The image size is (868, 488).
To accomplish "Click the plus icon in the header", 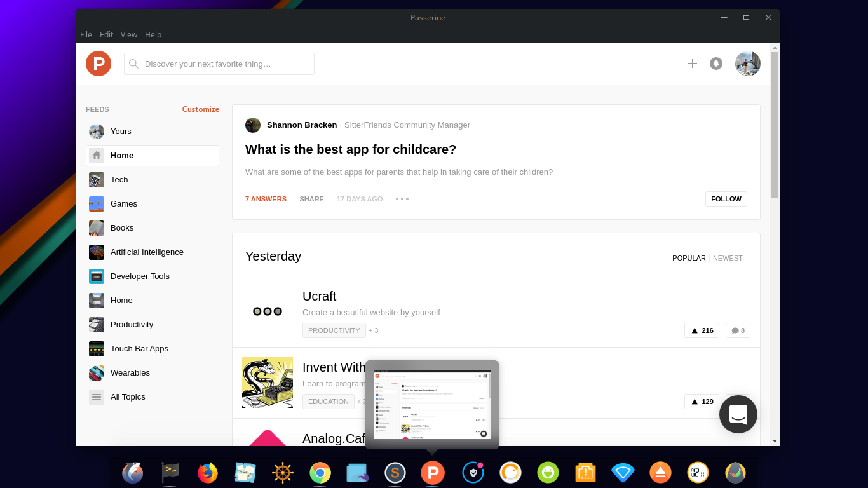I will [693, 64].
